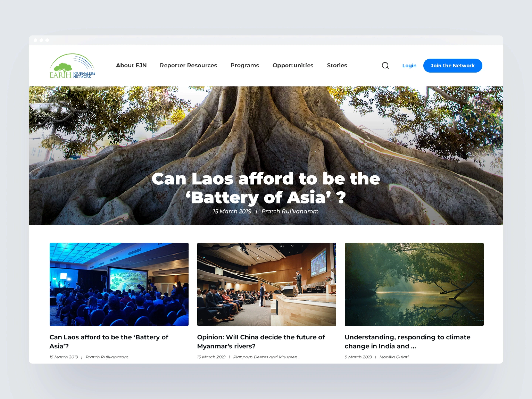
Task: Open the hero headline about Laos
Action: pyautogui.click(x=266, y=188)
